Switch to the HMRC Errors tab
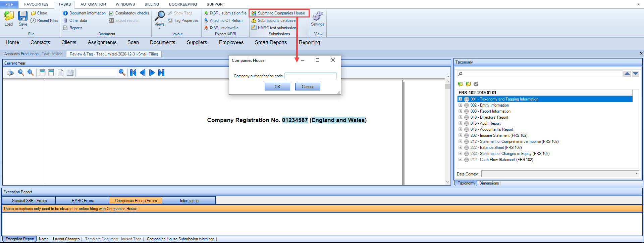The height and width of the screenshot is (243, 644). [x=83, y=201]
